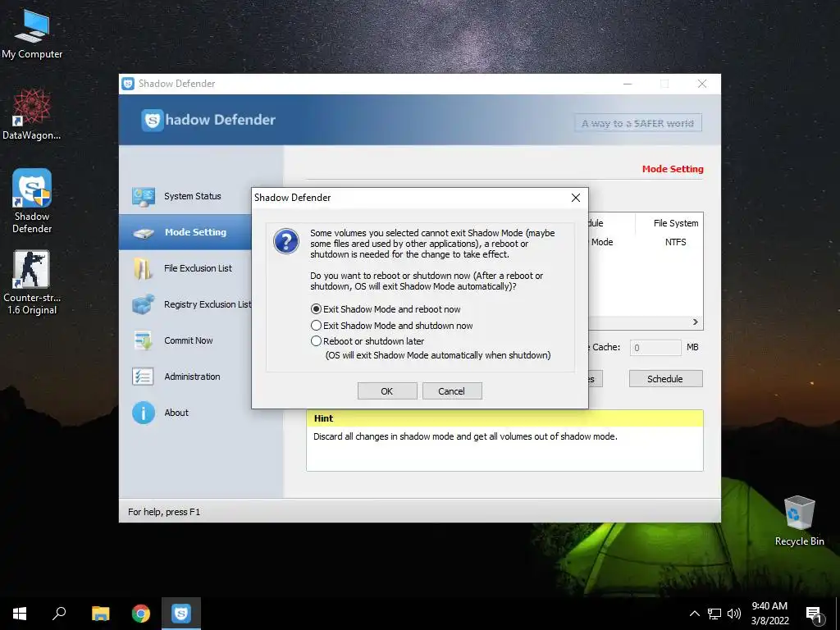Open File Exclusion List label
This screenshot has width=840, height=630.
199,268
